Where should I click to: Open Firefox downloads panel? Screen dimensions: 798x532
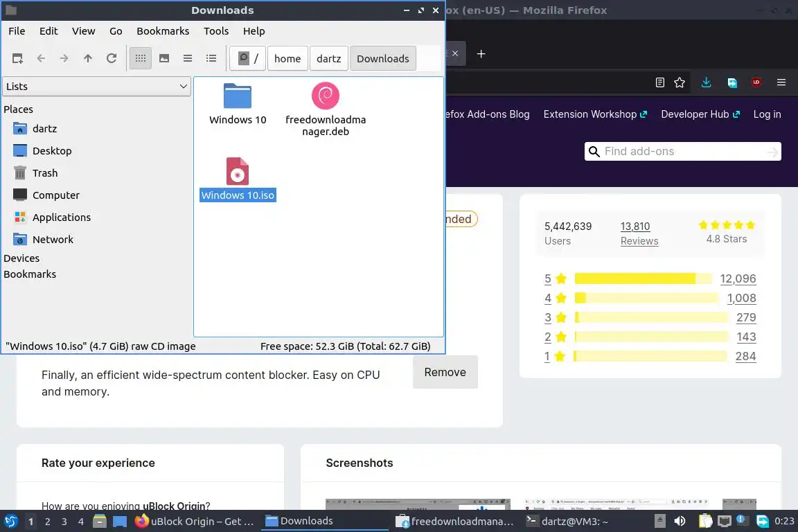707,82
